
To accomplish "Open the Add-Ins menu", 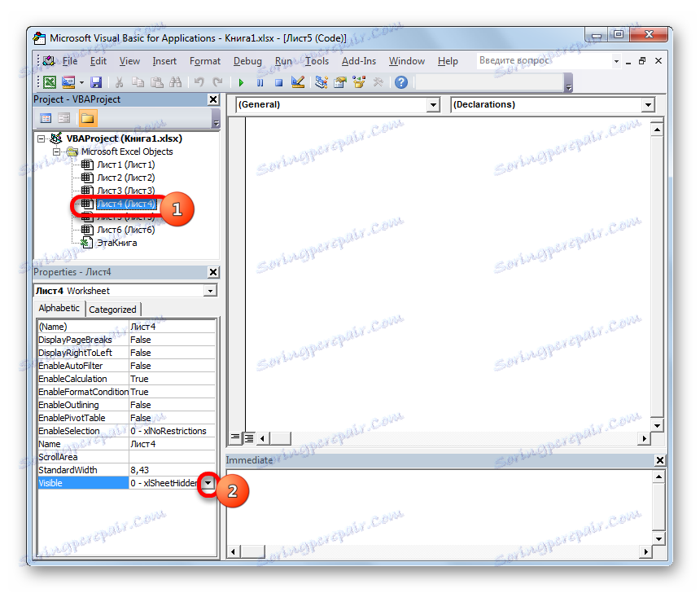I will click(359, 61).
